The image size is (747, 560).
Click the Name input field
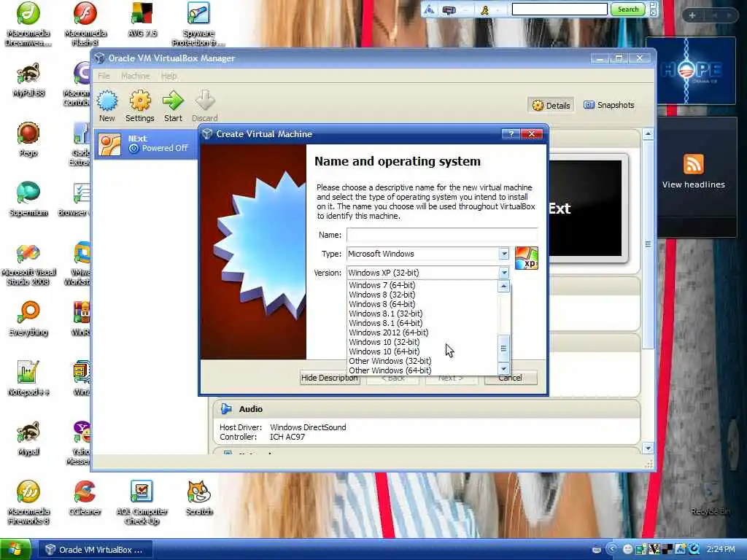click(441, 235)
